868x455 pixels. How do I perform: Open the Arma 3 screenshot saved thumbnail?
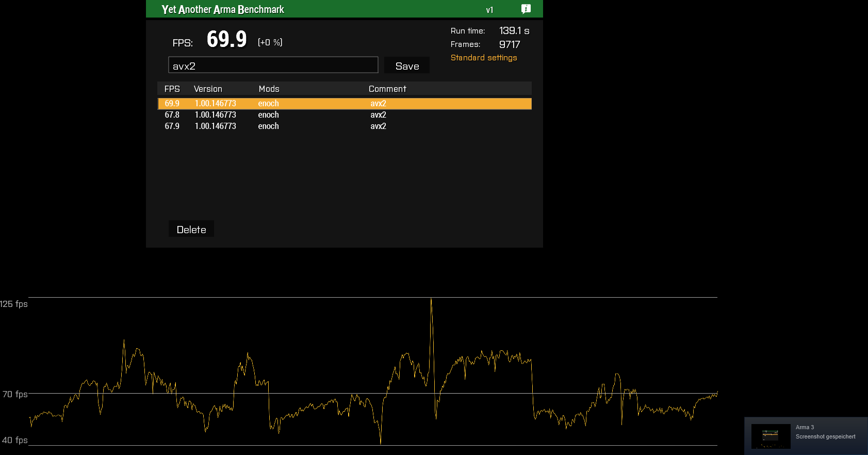771,436
